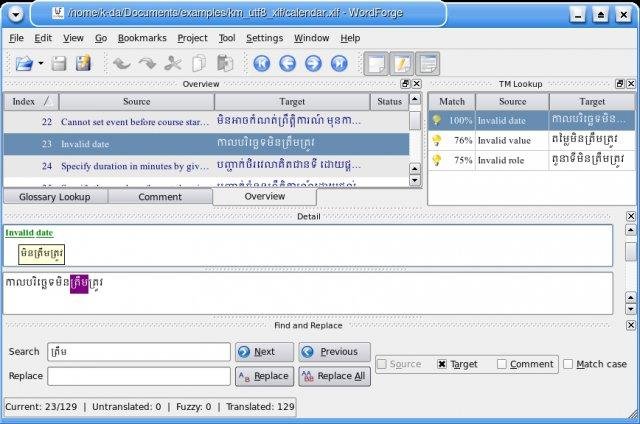The image size is (640, 424).
Task: Select the 100% Invalid date match
Action: 532,120
